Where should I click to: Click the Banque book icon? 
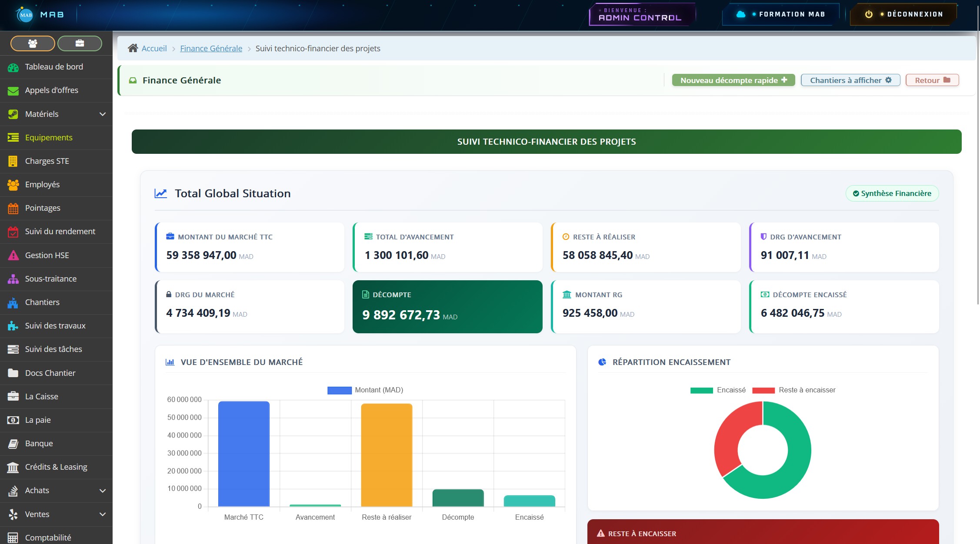pos(13,444)
